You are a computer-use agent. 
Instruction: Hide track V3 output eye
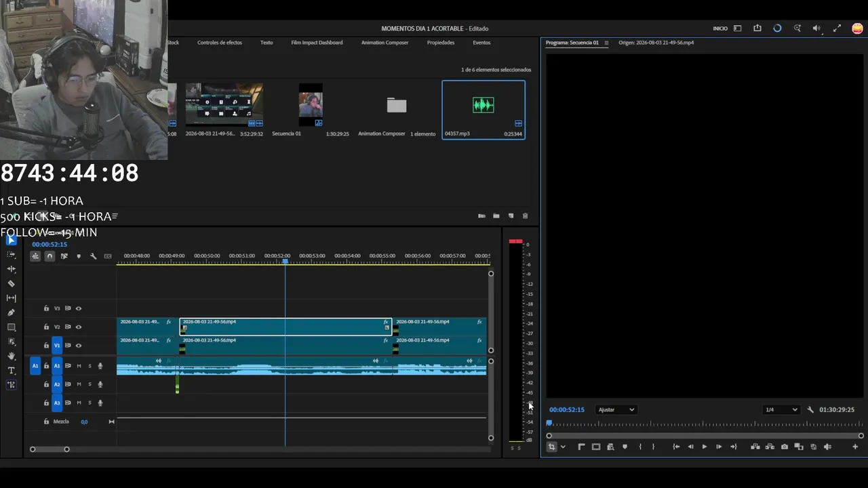point(79,308)
